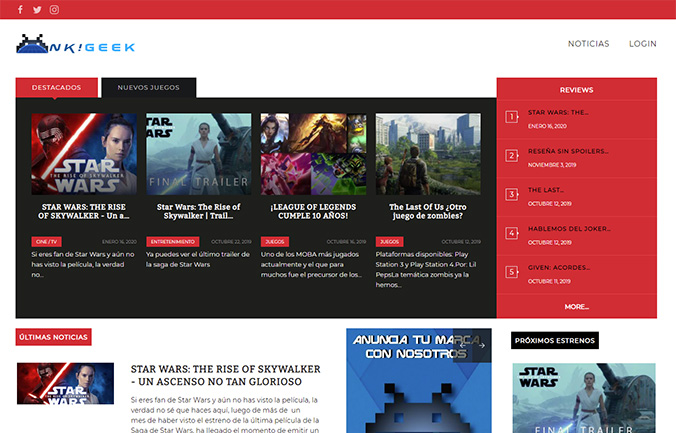Open the 'RESEÑA SIN SPOILERS...' review
676x433 pixels.
tap(568, 151)
